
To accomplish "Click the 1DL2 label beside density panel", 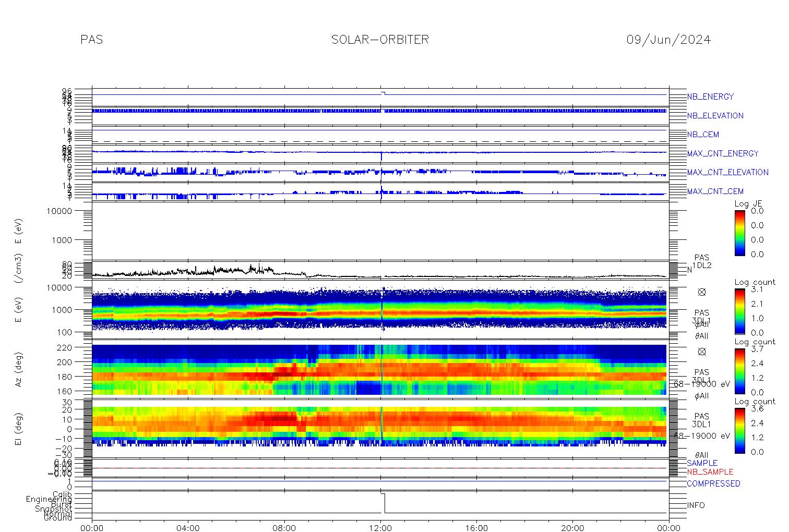I will pyautogui.click(x=702, y=265).
